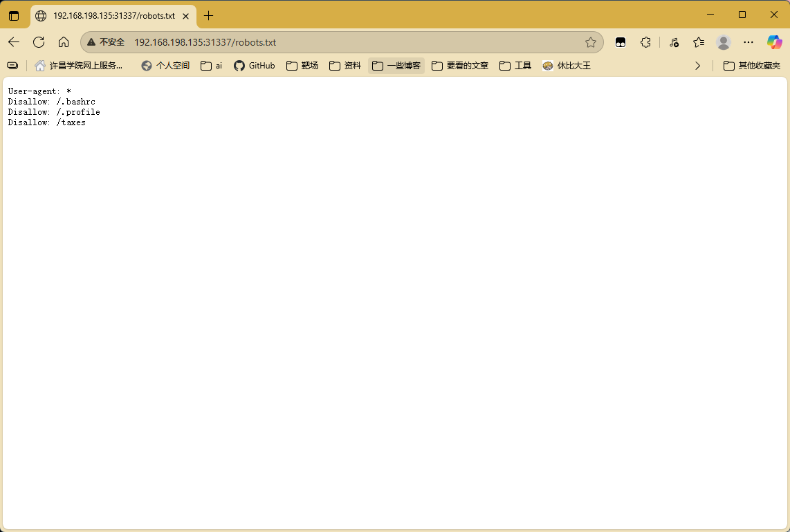Screen dimensions: 790x532
Task: Open the extensions puzzle icon
Action: tap(645, 42)
